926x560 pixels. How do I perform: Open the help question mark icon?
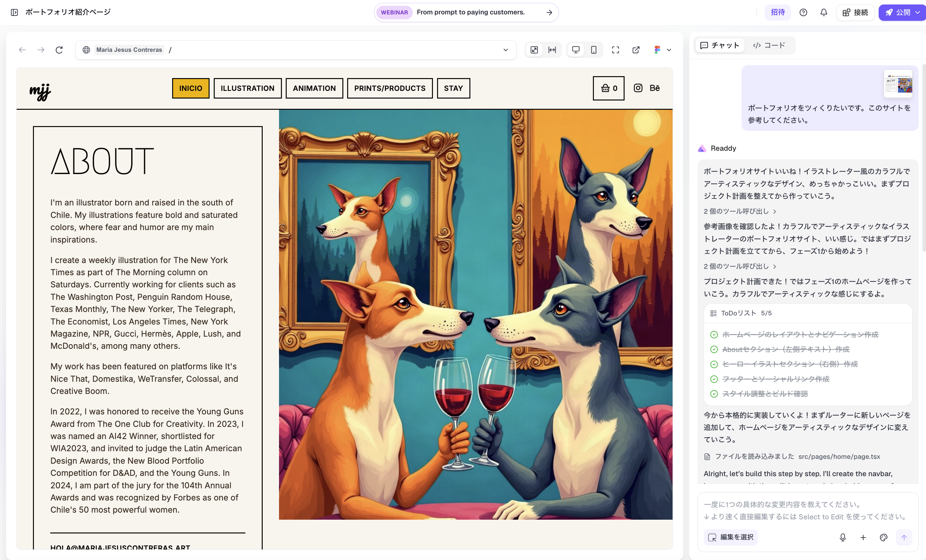pos(803,12)
